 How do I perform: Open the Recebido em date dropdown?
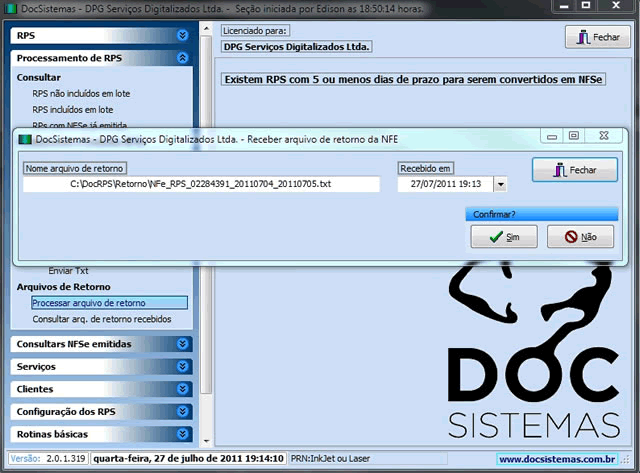(500, 184)
